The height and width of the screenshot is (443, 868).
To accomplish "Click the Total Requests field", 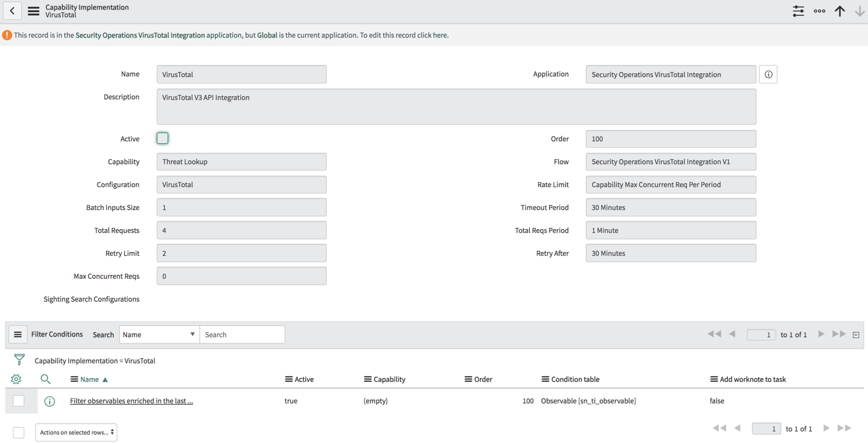I will pyautogui.click(x=241, y=230).
